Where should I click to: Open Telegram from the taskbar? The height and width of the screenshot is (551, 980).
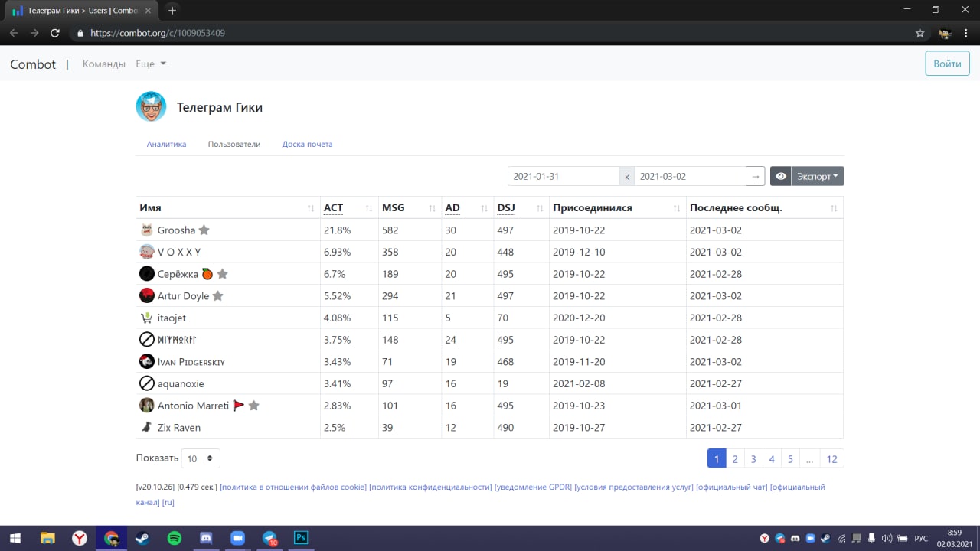(x=269, y=538)
